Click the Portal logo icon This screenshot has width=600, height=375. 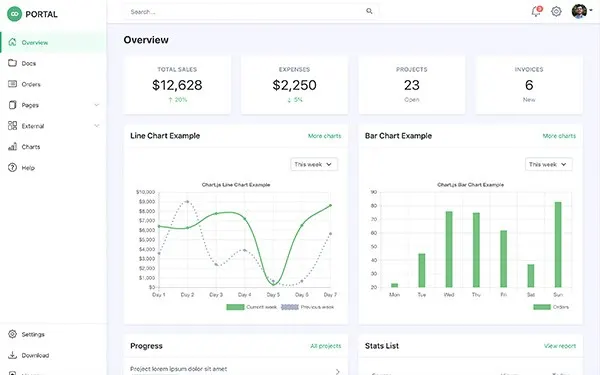click(x=15, y=14)
